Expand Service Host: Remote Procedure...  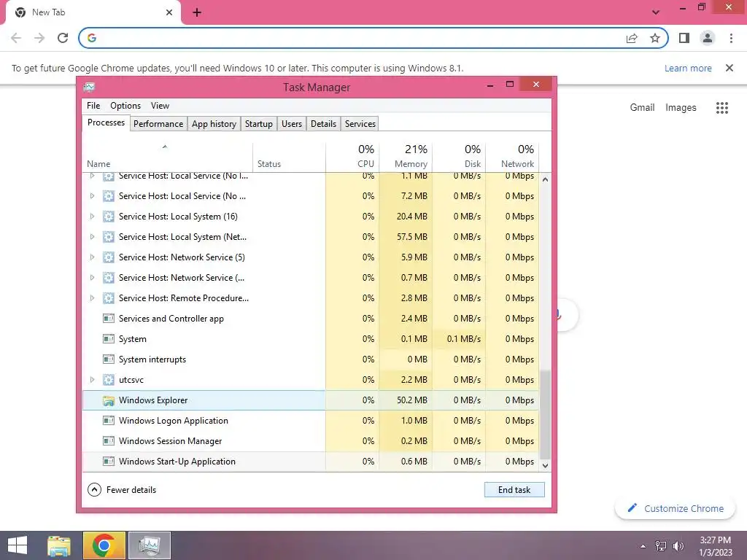coord(92,298)
